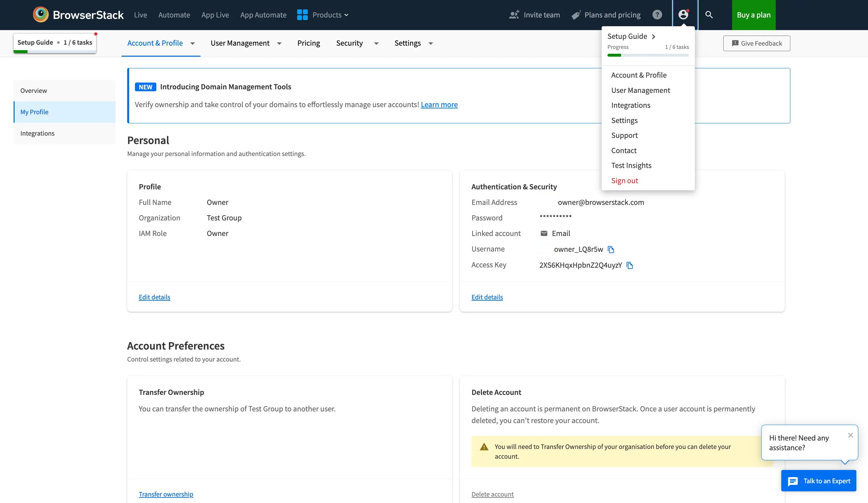Click Transfer ownership link

[x=166, y=494]
